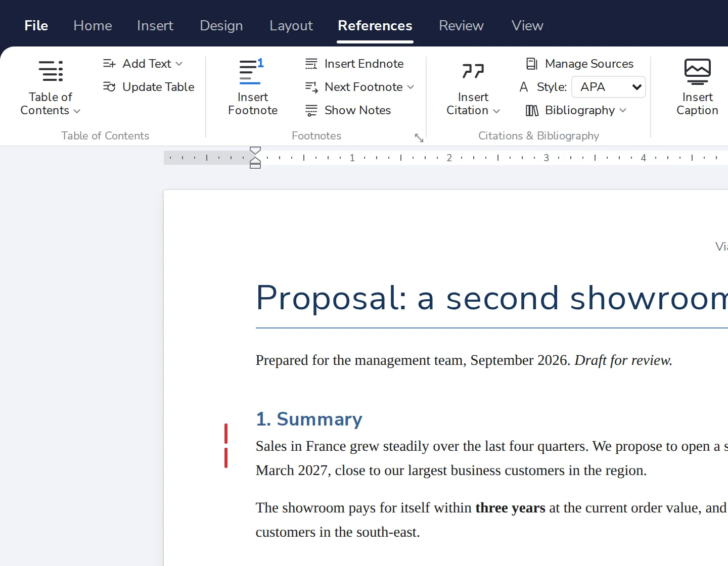Image resolution: width=728 pixels, height=566 pixels.
Task: Click the Bibliography books icon
Action: 532,110
